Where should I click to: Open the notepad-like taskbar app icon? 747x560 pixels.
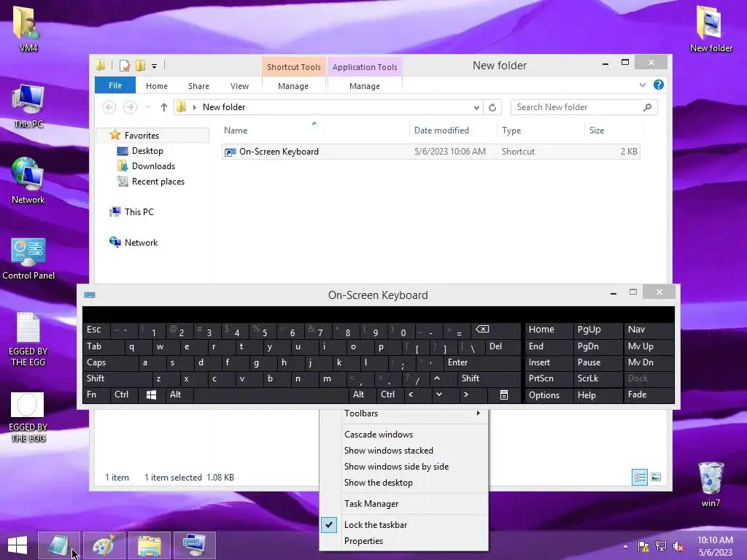pyautogui.click(x=58, y=545)
